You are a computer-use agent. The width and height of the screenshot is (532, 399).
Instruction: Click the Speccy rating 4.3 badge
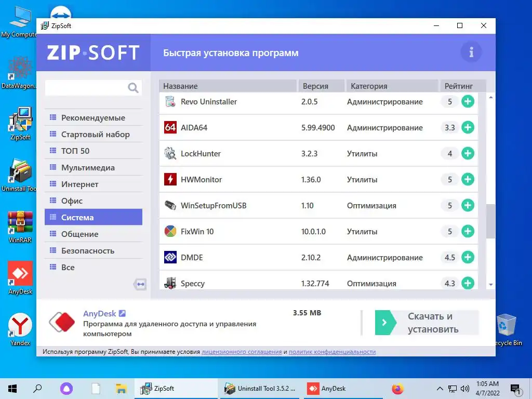click(x=450, y=283)
